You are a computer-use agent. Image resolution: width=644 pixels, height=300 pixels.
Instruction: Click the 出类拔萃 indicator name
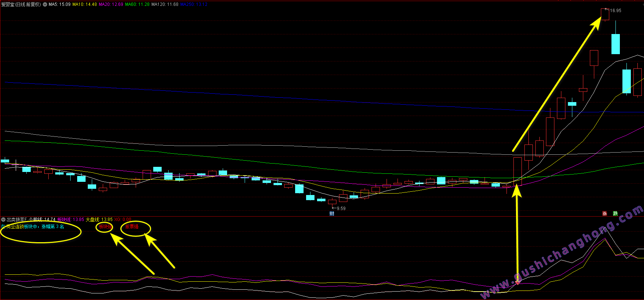[17, 220]
